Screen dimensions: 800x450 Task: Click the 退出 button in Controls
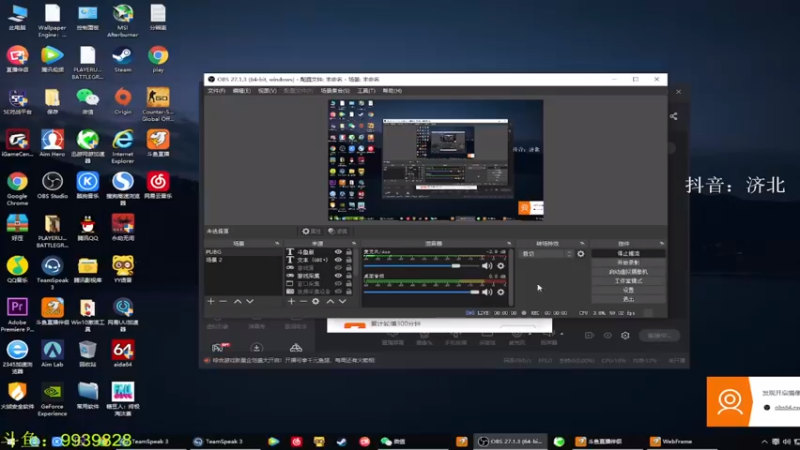(x=628, y=299)
